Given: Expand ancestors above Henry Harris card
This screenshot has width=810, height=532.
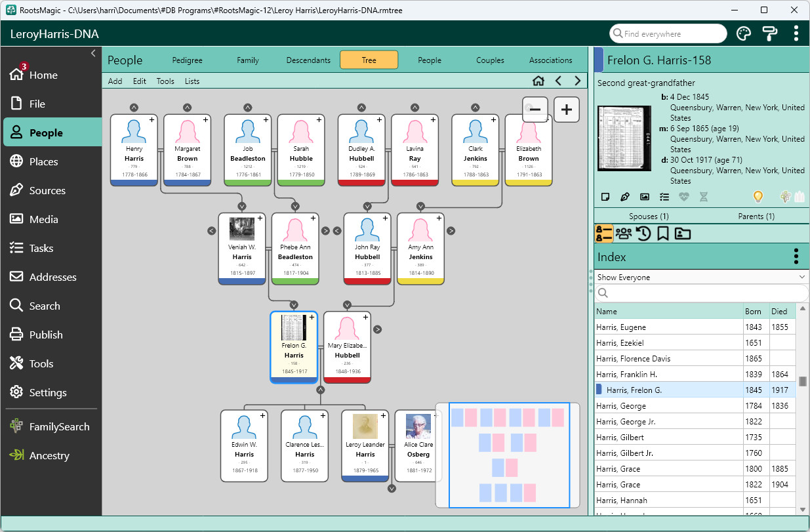Looking at the screenshot, I should click(134, 108).
